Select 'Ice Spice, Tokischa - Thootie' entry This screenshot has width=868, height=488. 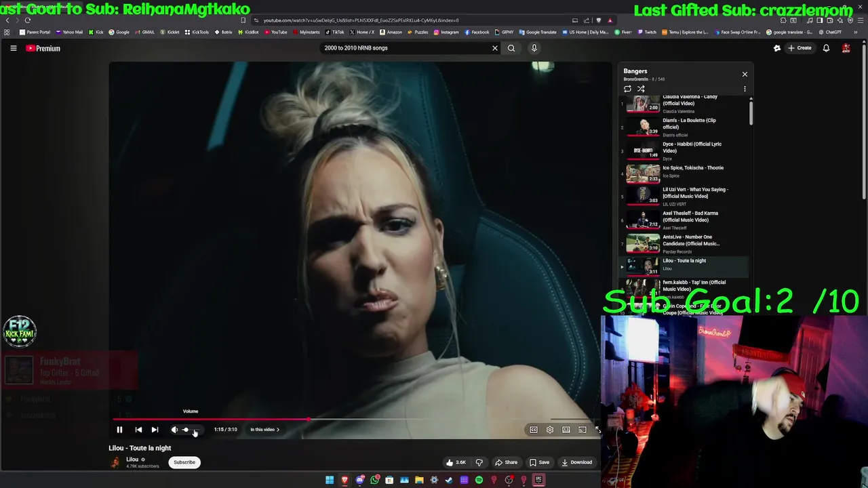point(685,174)
